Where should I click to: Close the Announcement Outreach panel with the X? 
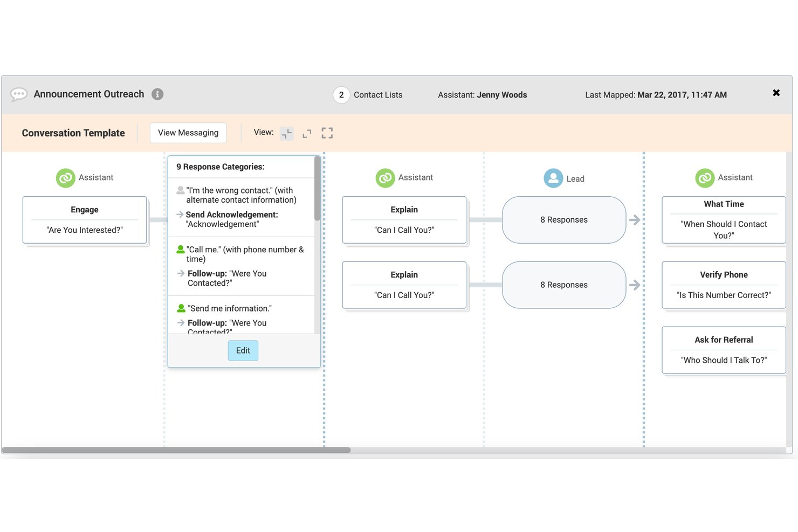click(776, 93)
